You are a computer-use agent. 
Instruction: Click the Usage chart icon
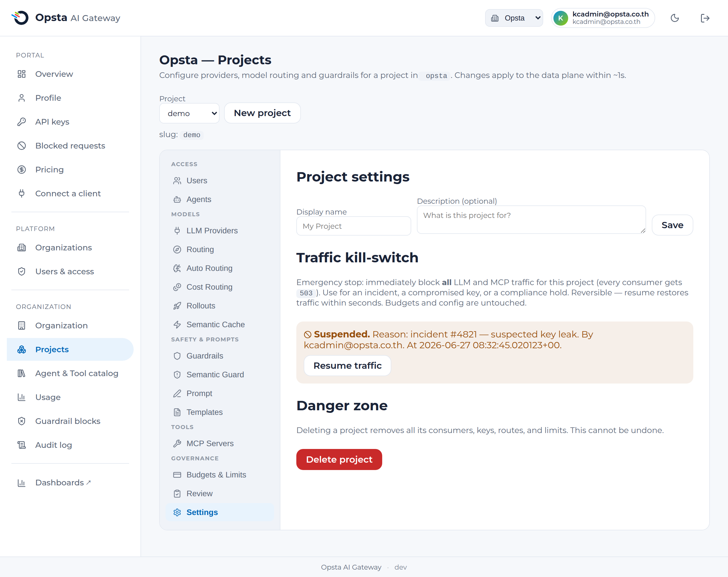(x=22, y=397)
